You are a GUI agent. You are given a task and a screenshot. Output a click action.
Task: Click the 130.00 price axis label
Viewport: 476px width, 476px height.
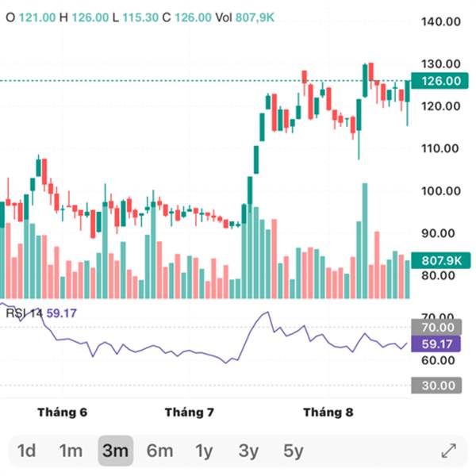click(x=441, y=63)
